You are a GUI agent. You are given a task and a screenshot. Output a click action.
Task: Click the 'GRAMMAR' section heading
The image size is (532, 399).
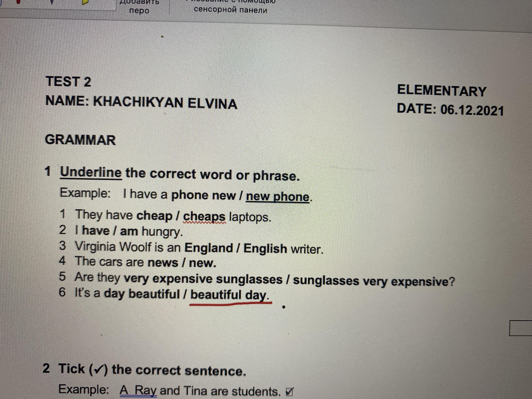coord(80,140)
